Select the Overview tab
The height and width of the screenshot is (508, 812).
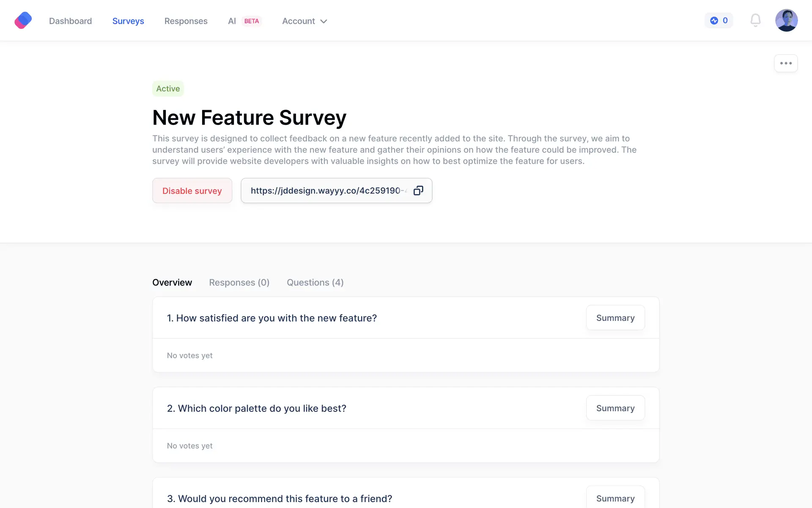[172, 282]
